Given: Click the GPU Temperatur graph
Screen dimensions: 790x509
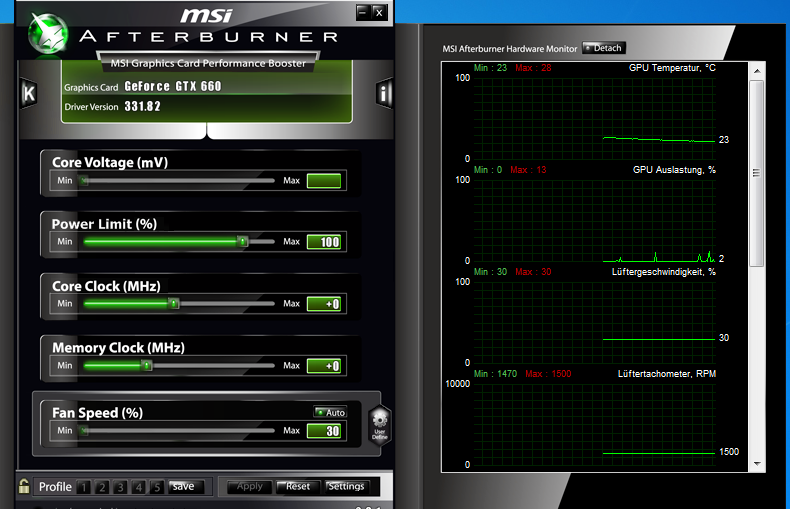Looking at the screenshot, I should coord(595,118).
